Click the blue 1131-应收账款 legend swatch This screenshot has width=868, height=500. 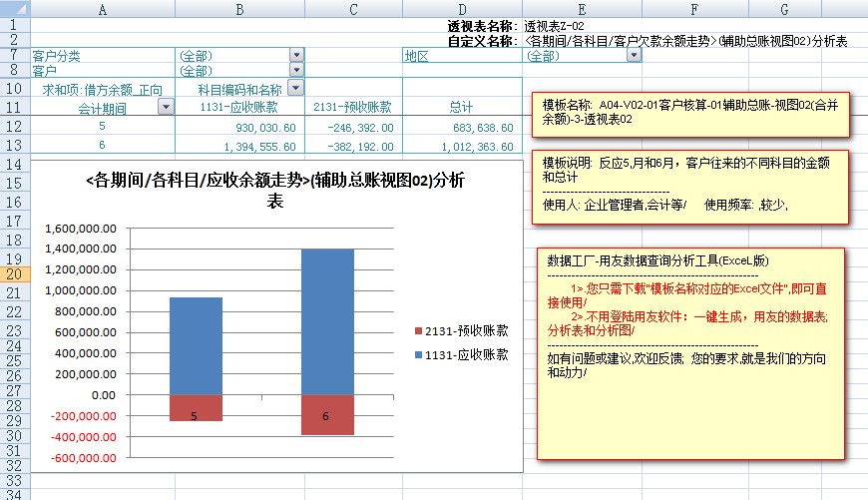tap(417, 354)
